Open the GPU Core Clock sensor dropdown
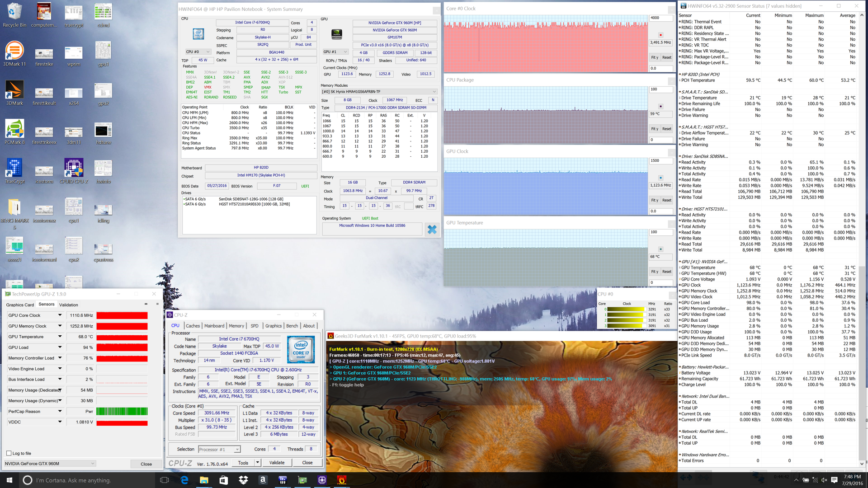This screenshot has height=488, width=868. (x=60, y=315)
